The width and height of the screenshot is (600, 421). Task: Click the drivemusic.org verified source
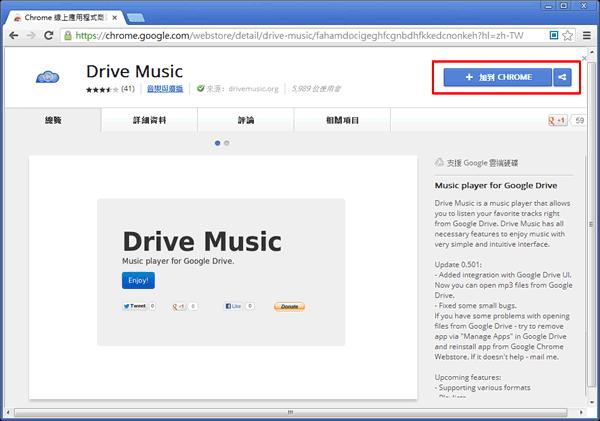(x=238, y=89)
